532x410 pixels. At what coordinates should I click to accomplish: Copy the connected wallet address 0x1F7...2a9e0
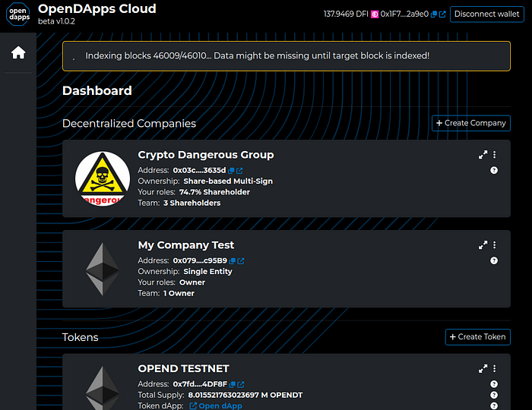434,14
